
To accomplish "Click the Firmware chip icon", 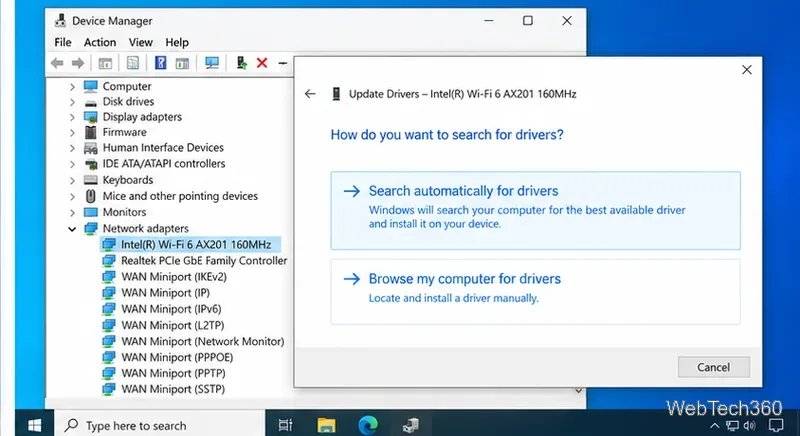I will coord(91,133).
